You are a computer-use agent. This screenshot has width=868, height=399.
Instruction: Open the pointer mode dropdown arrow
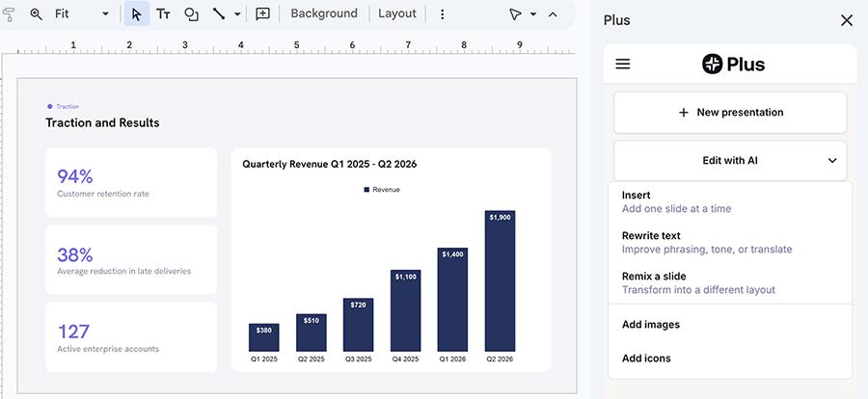coord(533,14)
